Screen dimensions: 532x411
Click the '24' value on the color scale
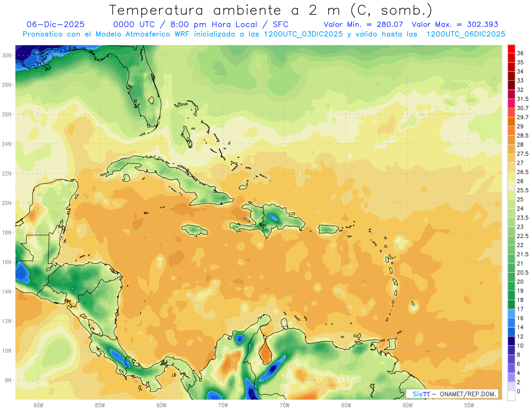(520, 209)
